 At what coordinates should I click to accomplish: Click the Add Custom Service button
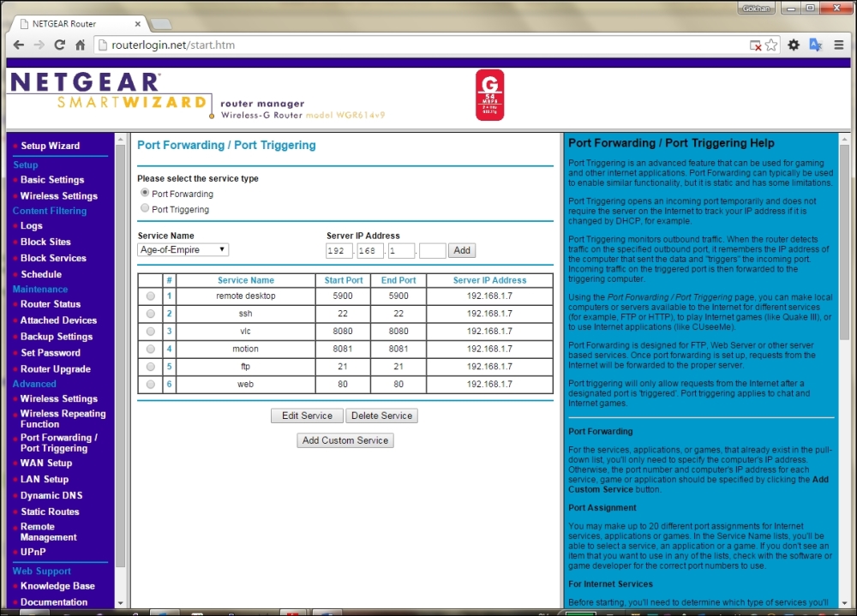[x=345, y=440]
